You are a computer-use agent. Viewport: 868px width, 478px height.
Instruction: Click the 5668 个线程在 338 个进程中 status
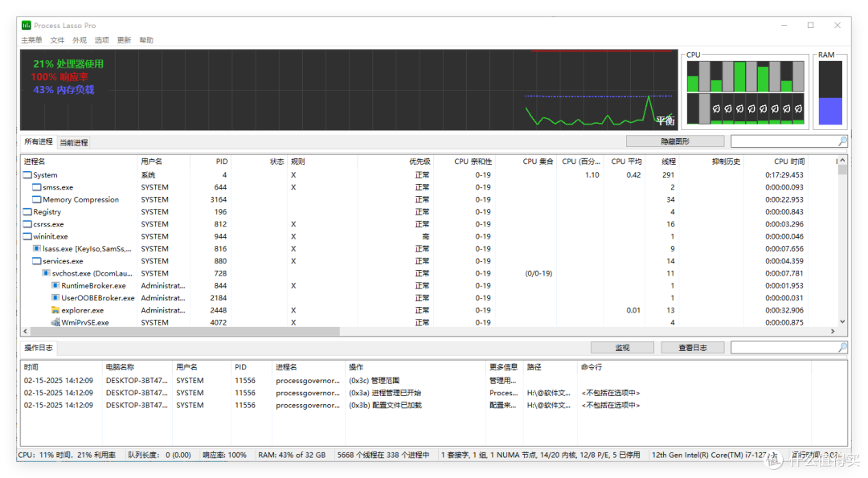[x=383, y=455]
